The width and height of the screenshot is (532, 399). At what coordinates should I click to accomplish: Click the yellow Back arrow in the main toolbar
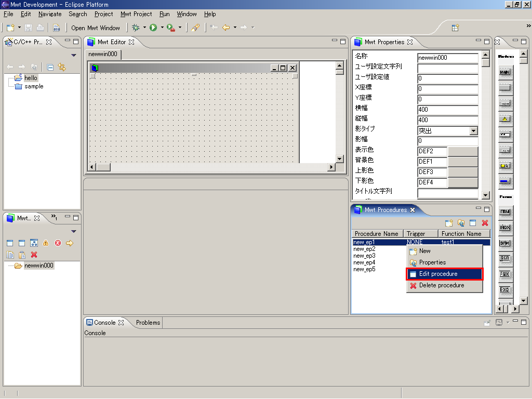click(x=226, y=28)
